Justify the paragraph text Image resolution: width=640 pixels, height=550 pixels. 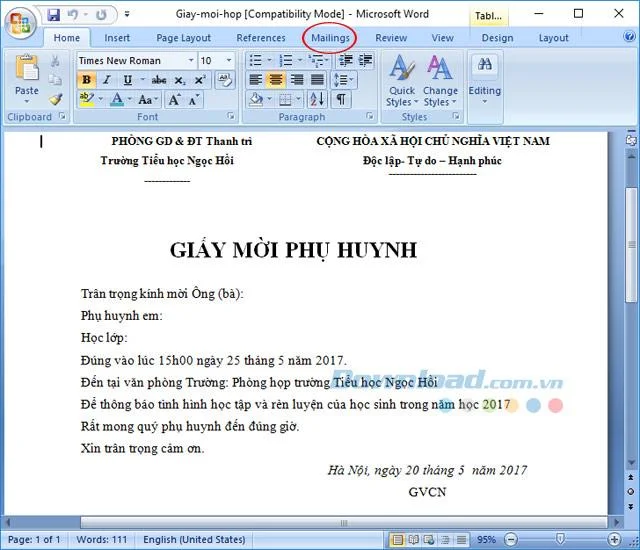[318, 80]
